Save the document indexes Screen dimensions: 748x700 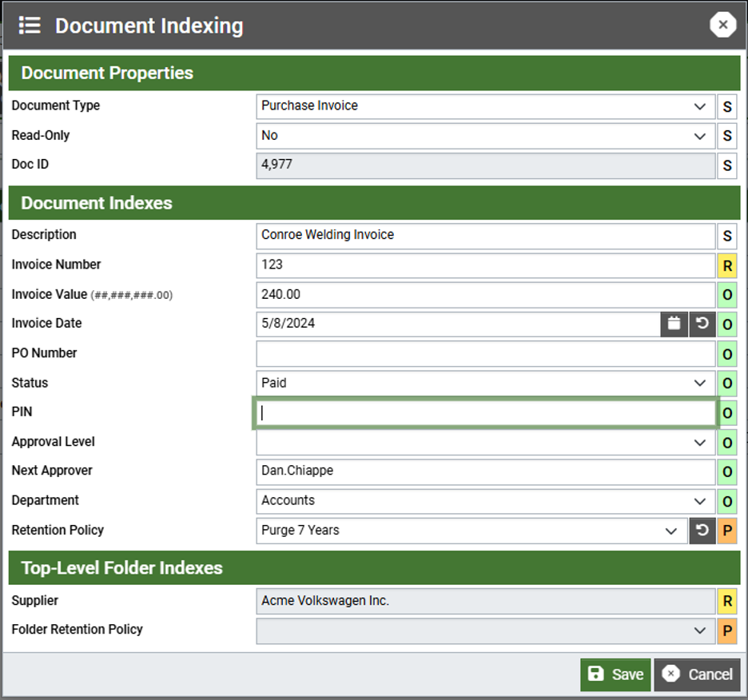pyautogui.click(x=615, y=674)
